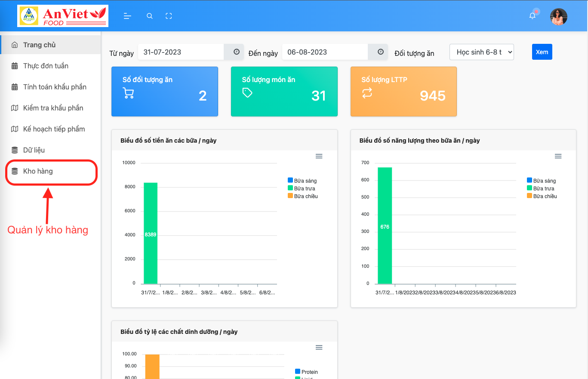Click the calendar icon next to Thực đơn tuần
This screenshot has height=379, width=588.
pyautogui.click(x=15, y=65)
